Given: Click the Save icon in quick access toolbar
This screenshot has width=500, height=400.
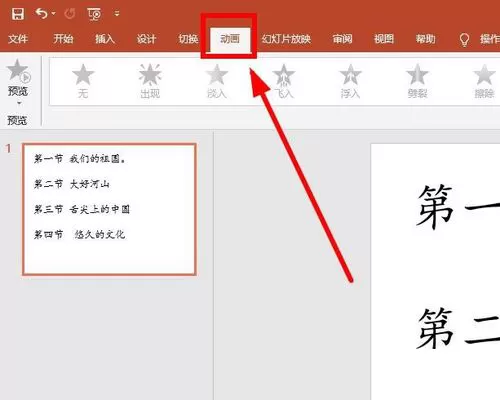Looking at the screenshot, I should [x=18, y=14].
